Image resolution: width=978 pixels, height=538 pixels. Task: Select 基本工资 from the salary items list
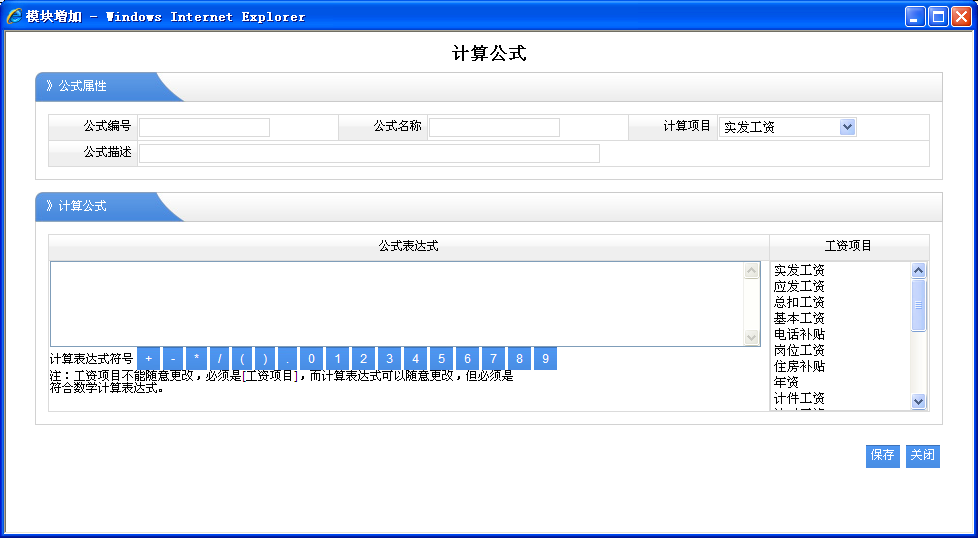[799, 318]
